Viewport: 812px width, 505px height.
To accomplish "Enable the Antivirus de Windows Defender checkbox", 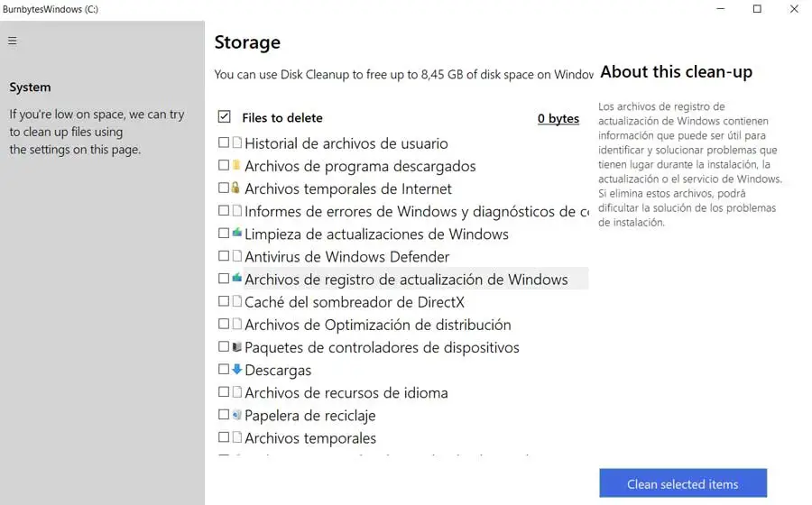I will coord(224,256).
